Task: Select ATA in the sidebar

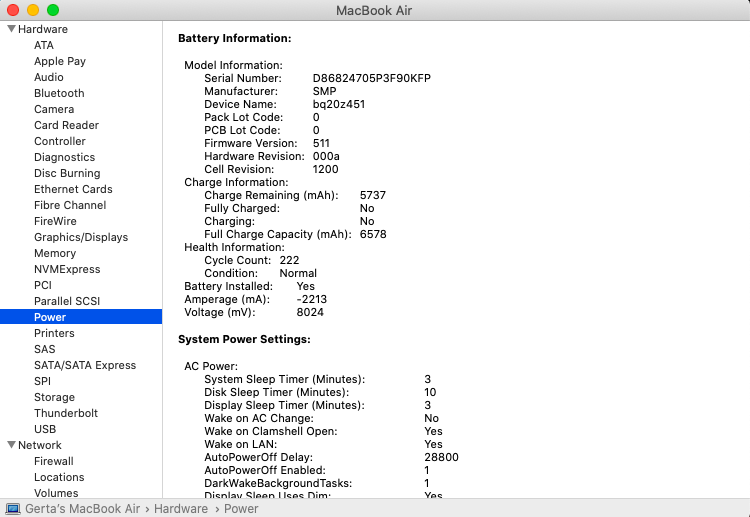Action: coord(44,45)
